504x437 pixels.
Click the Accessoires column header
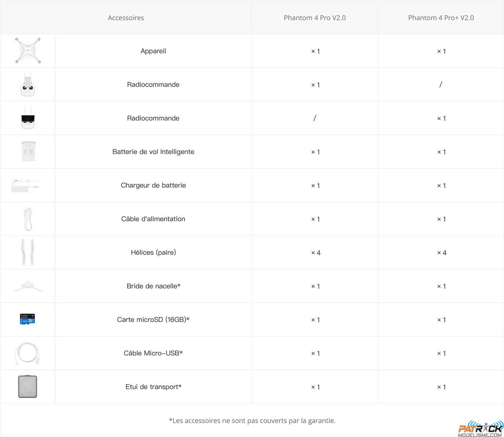[x=126, y=18]
